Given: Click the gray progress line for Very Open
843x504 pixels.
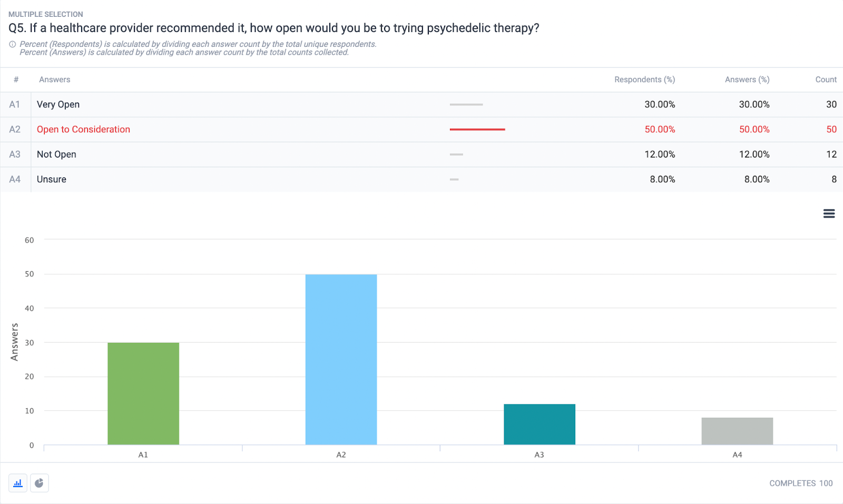Looking at the screenshot, I should coord(466,104).
